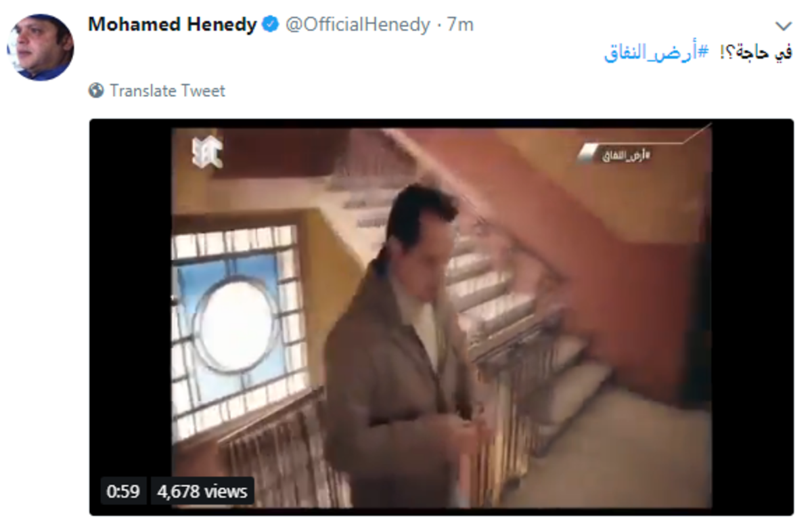Click the black letterbox bar left of video

click(131, 298)
